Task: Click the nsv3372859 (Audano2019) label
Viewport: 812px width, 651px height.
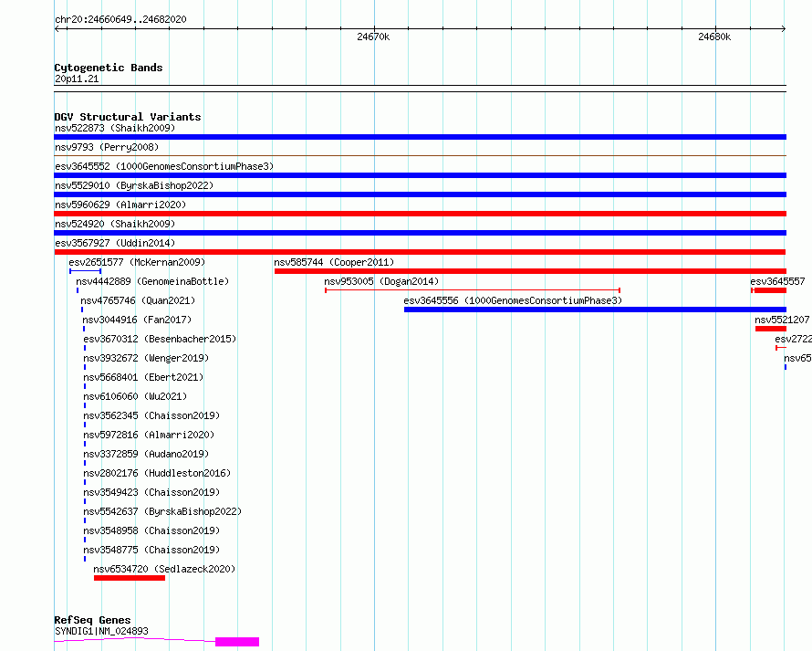Action: pyautogui.click(x=147, y=454)
